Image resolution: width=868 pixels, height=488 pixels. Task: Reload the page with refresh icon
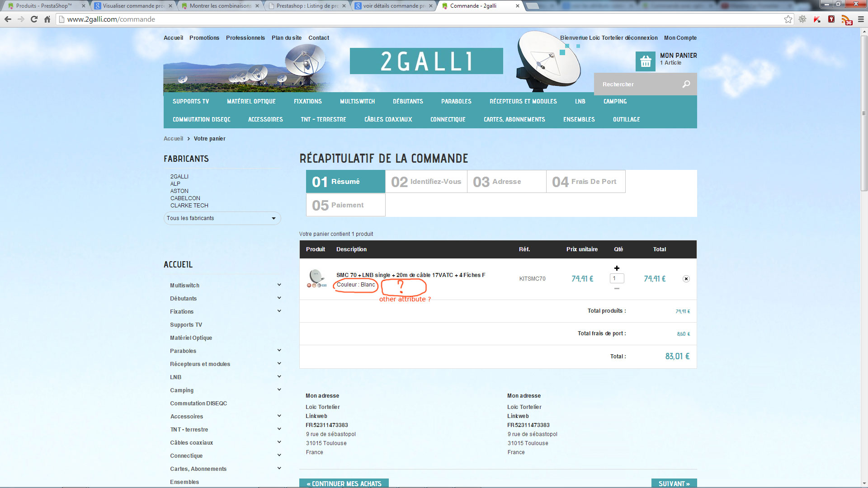click(34, 19)
